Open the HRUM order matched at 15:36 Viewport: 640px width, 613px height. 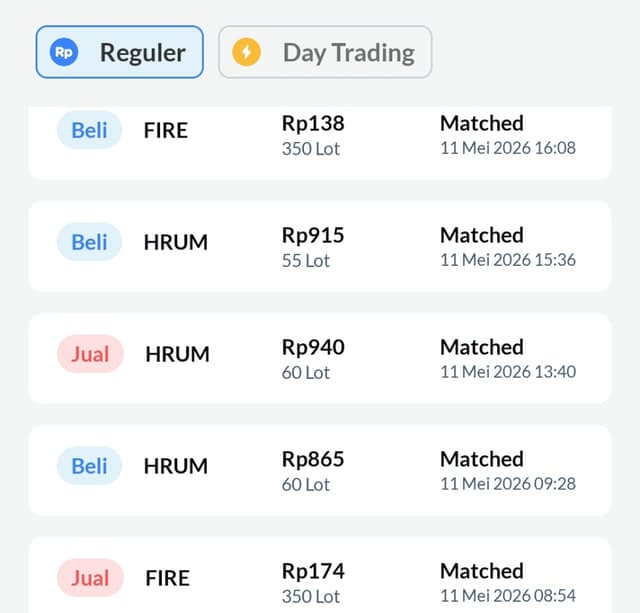320,247
